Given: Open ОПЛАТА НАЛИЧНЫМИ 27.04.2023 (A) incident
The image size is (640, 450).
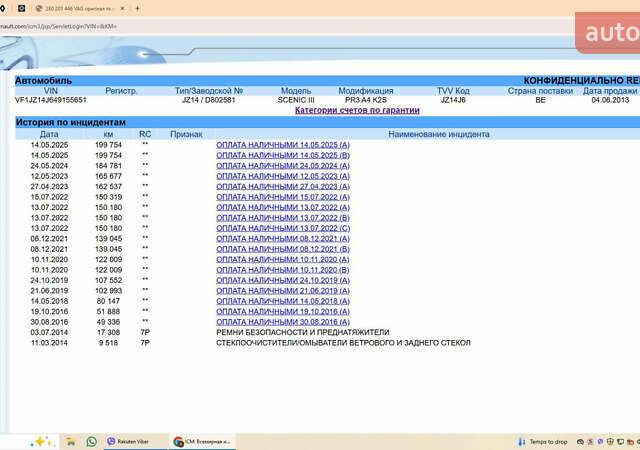Looking at the screenshot, I should click(283, 187).
